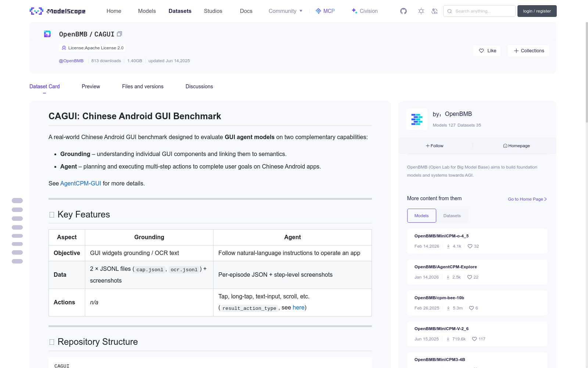Open OpenBMB/MiniCPM-V-2_6 model card

pos(477,334)
